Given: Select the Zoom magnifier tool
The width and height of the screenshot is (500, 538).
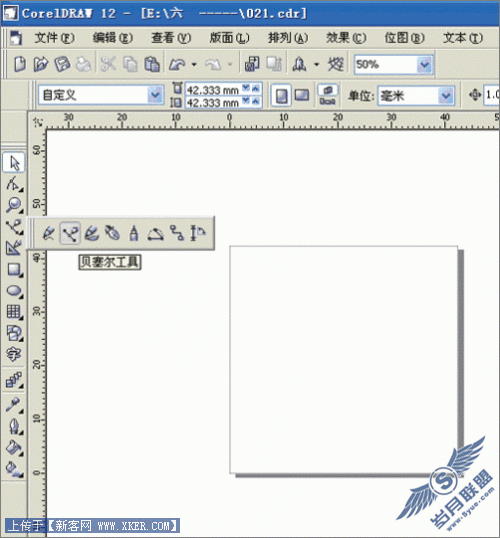Looking at the screenshot, I should (14, 205).
